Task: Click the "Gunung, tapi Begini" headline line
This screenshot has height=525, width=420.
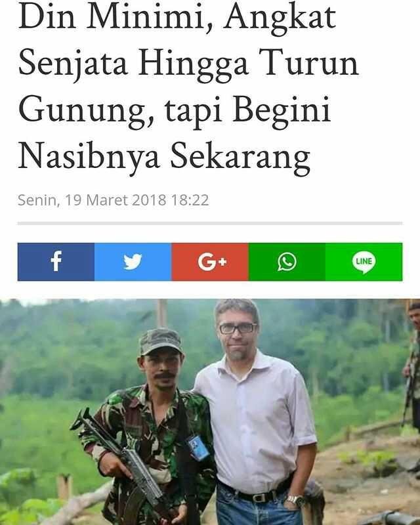Action: (x=175, y=110)
